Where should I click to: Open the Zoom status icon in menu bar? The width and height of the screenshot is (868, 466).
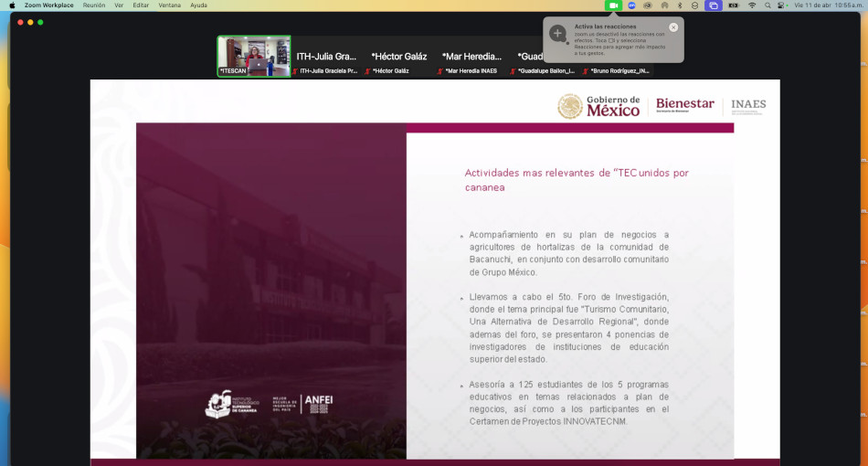click(x=631, y=5)
